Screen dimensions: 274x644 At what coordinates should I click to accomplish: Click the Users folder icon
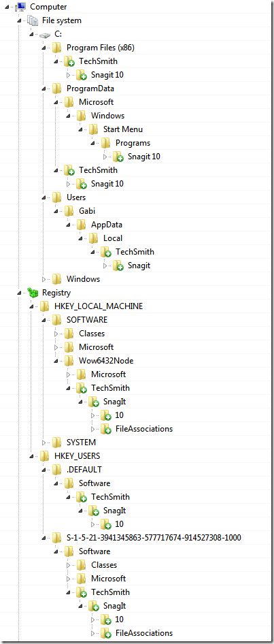point(57,197)
